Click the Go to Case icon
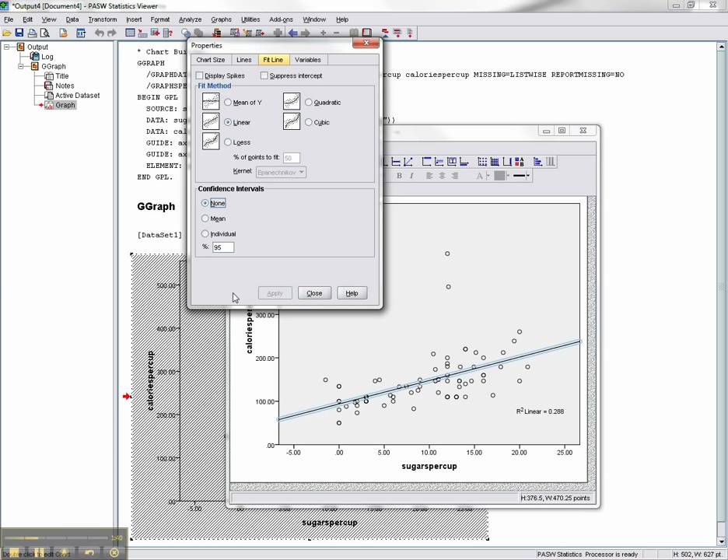The image size is (728, 560). click(x=143, y=33)
